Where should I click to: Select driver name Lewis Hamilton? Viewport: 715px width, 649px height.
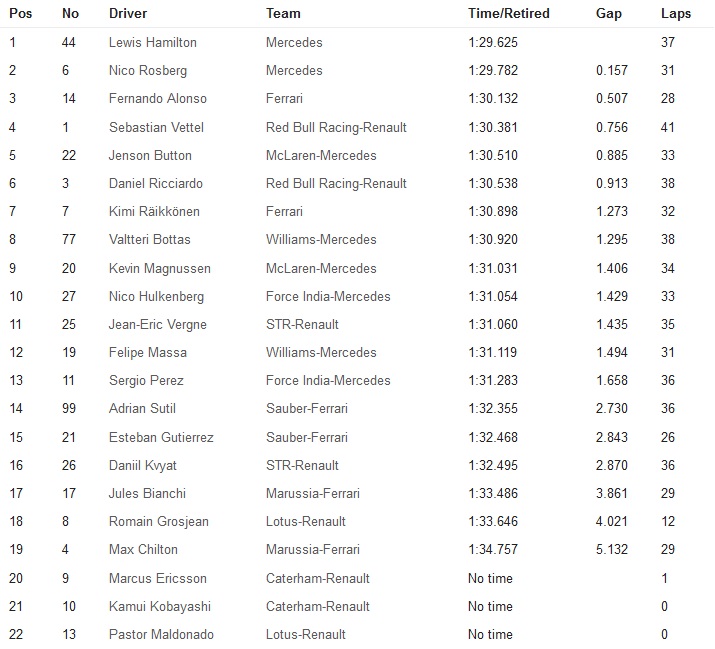tap(152, 43)
